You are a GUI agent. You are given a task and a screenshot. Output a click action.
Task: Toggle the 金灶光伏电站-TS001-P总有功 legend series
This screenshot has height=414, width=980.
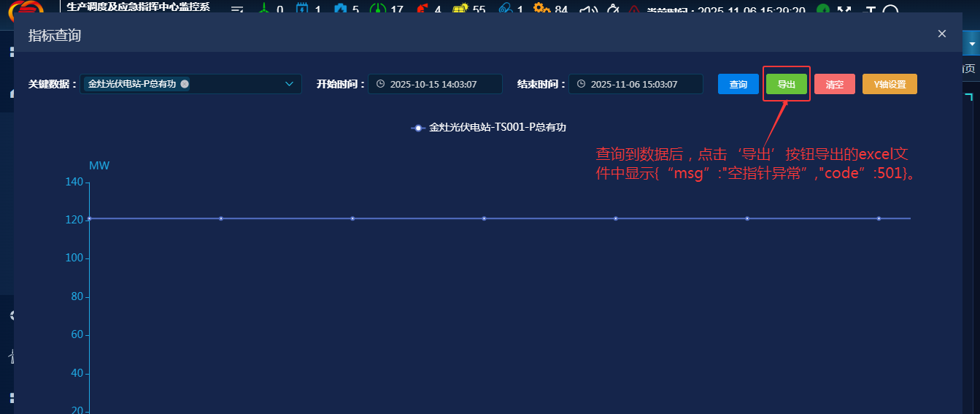click(x=489, y=127)
